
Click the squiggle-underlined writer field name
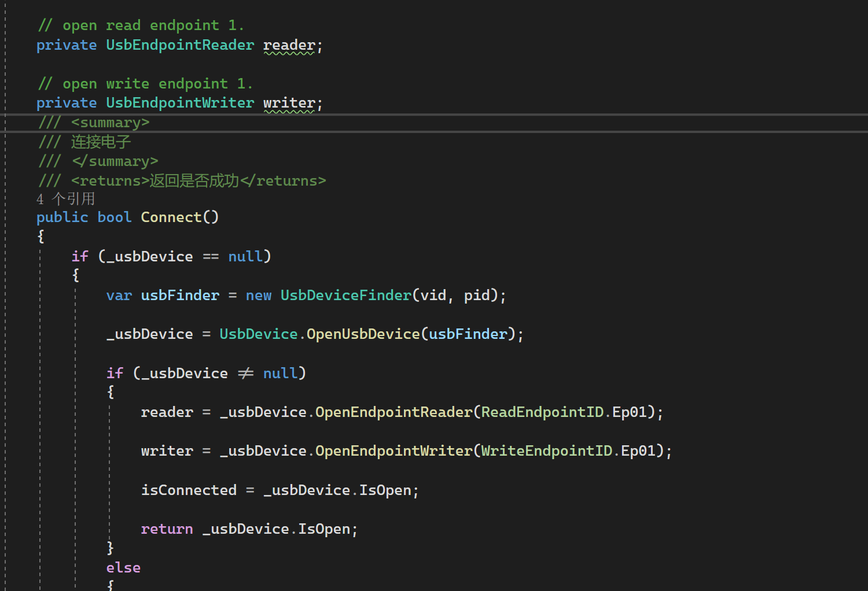pos(288,102)
